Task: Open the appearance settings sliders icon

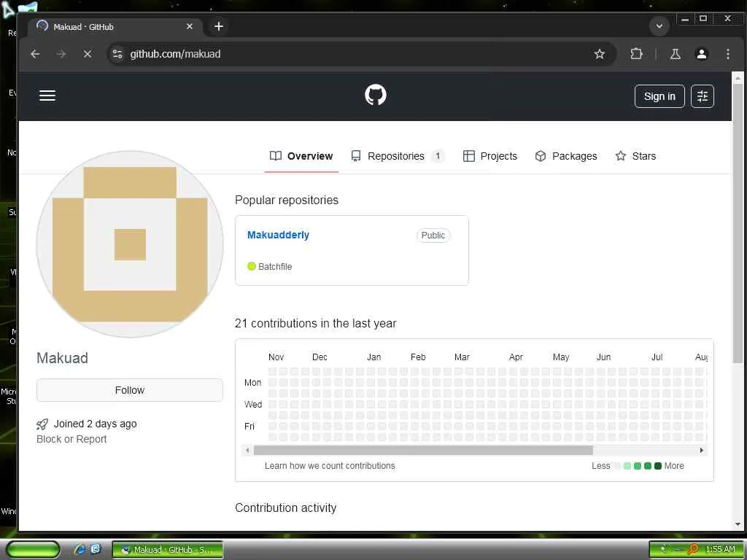Action: [x=703, y=96]
